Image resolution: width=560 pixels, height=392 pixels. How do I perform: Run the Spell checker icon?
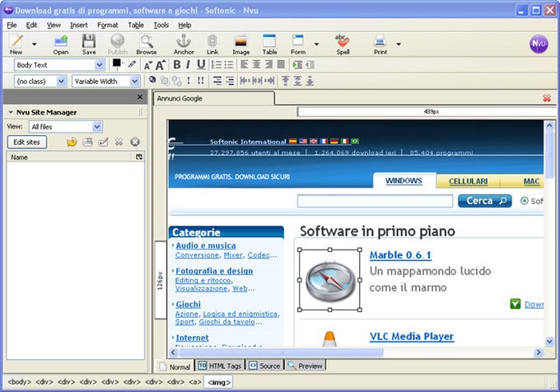(x=343, y=44)
